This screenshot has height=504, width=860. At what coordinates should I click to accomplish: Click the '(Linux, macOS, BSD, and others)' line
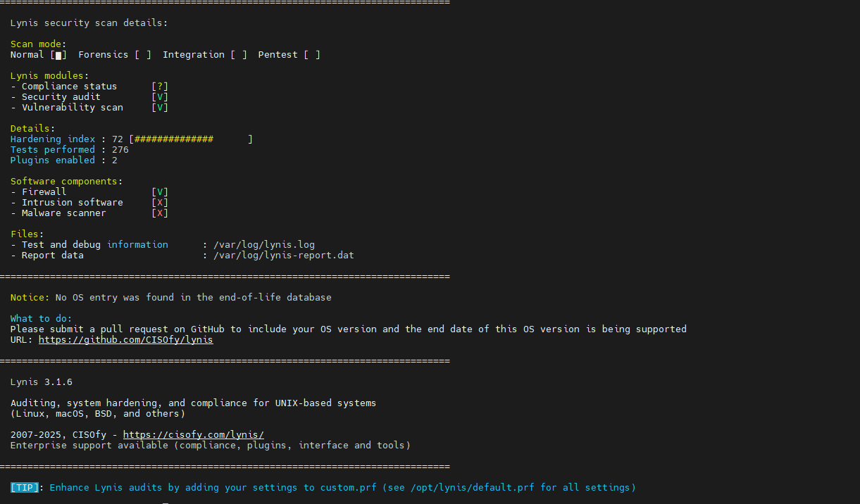pyautogui.click(x=98, y=414)
